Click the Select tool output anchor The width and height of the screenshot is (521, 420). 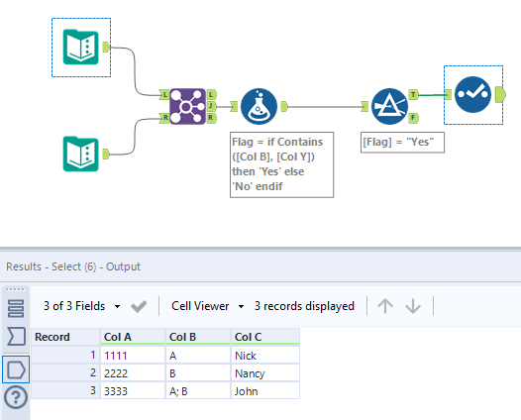point(500,95)
